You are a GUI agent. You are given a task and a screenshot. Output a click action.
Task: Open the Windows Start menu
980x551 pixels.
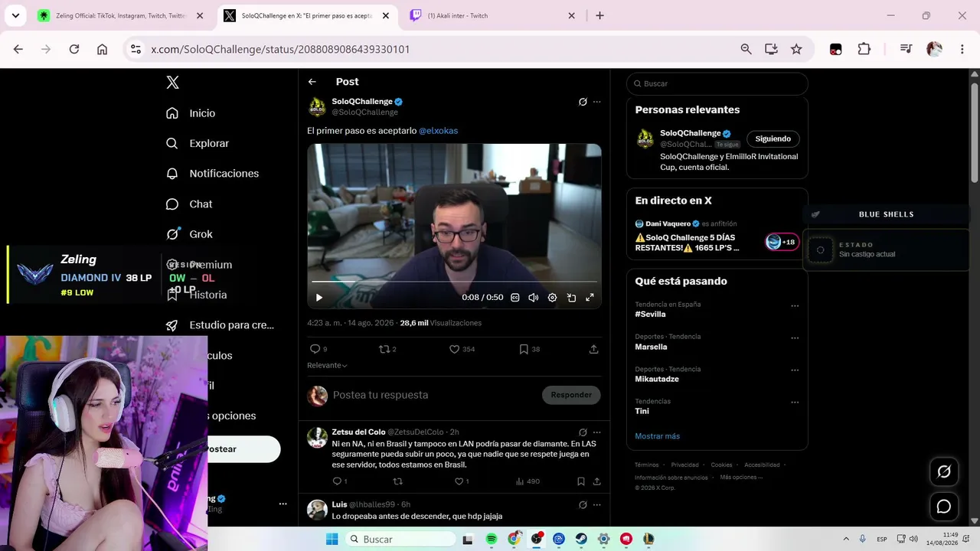[332, 540]
